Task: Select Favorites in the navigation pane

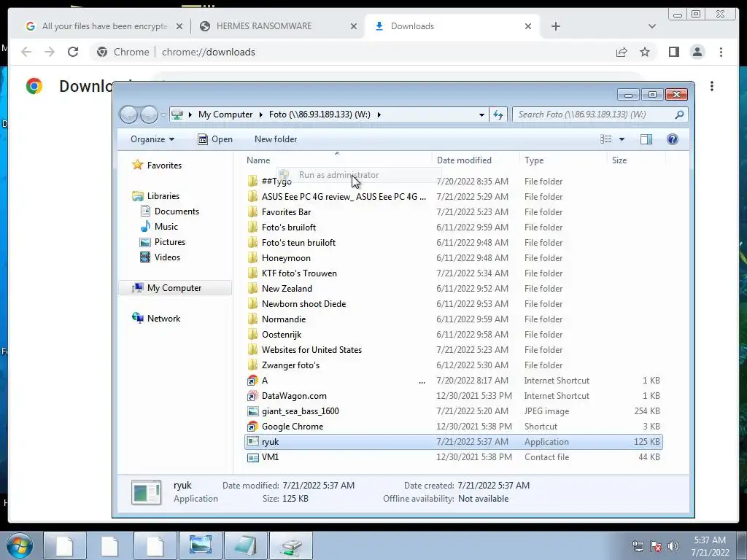Action: point(158,166)
